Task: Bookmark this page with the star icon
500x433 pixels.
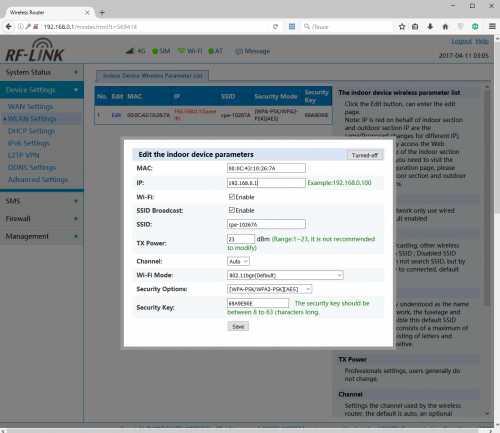Action: coord(402,27)
